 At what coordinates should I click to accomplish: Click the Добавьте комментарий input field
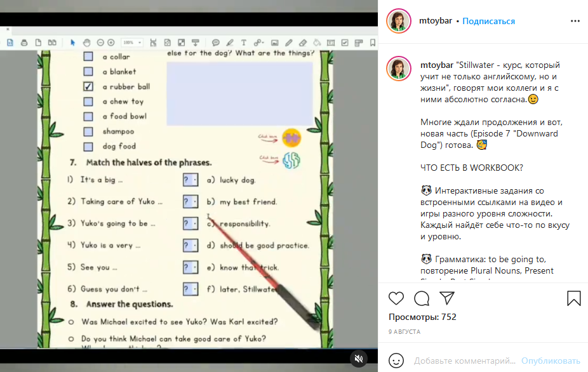pyautogui.click(x=465, y=361)
